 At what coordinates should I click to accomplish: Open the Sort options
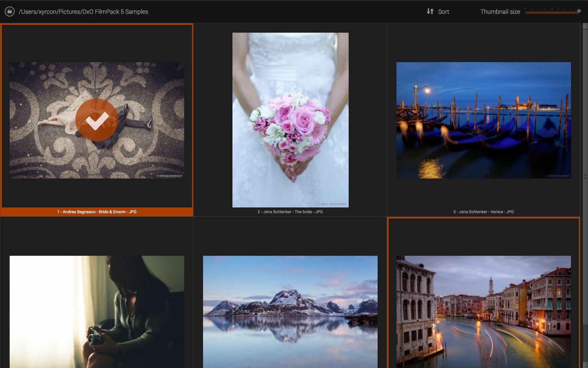coord(443,12)
